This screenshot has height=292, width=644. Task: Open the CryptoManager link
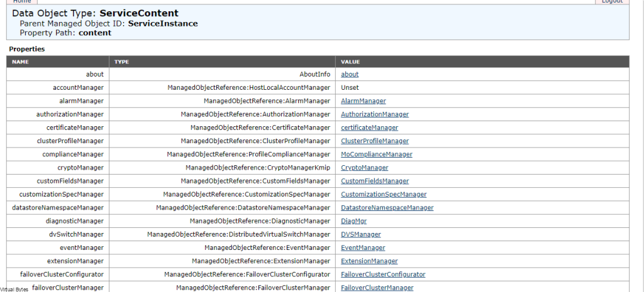tap(364, 167)
